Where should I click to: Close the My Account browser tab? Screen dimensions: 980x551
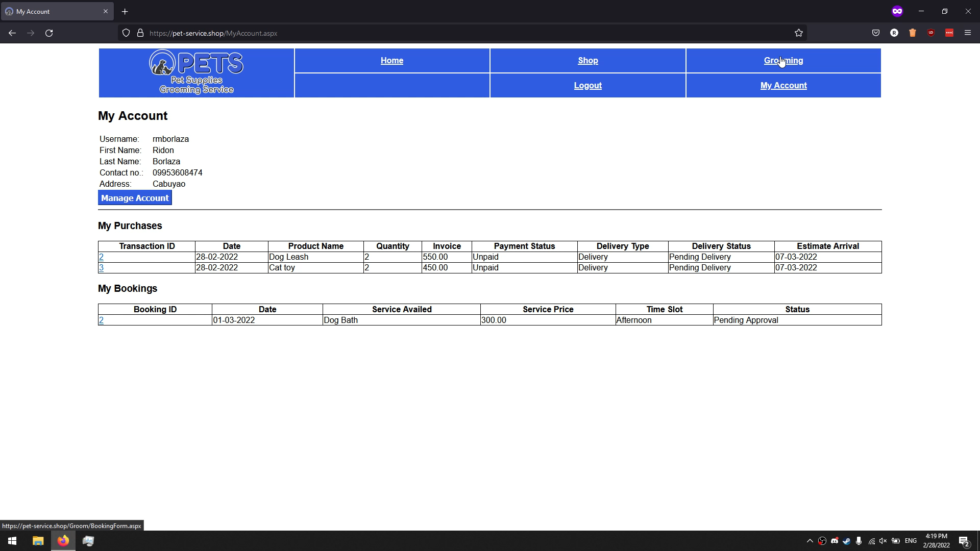(x=106, y=11)
